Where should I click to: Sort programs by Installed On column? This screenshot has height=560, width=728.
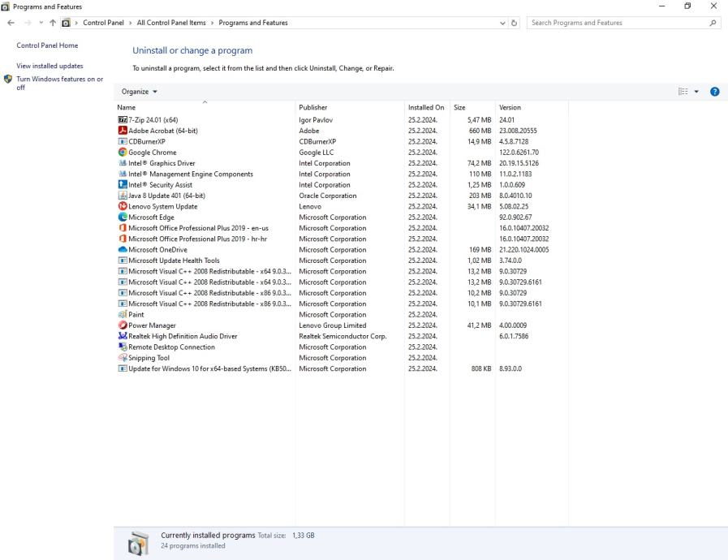coord(426,107)
